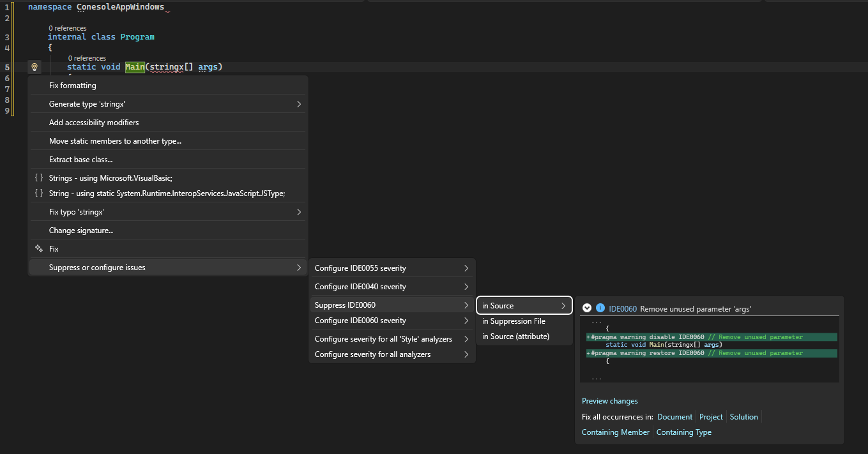This screenshot has height=454, width=868.
Task: Select suppression in Source (attribute)
Action: (x=516, y=336)
